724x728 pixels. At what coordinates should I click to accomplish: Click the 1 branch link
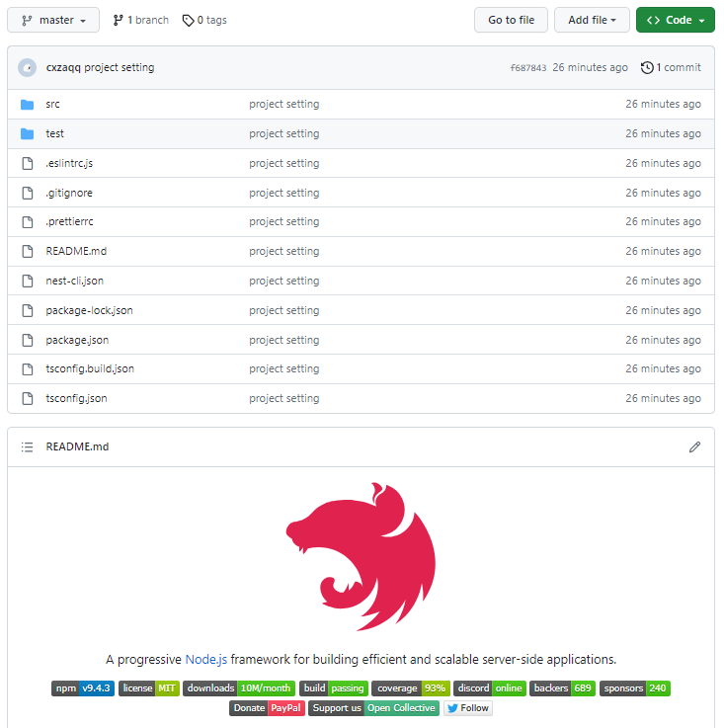tap(140, 20)
